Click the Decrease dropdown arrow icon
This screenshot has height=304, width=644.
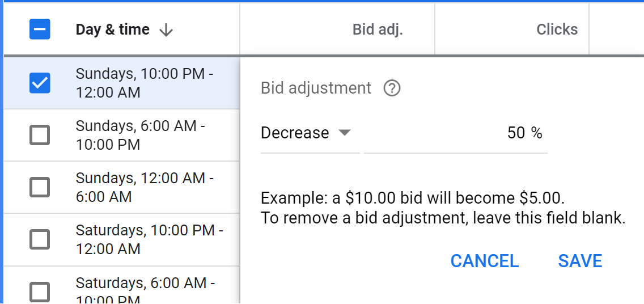point(344,133)
